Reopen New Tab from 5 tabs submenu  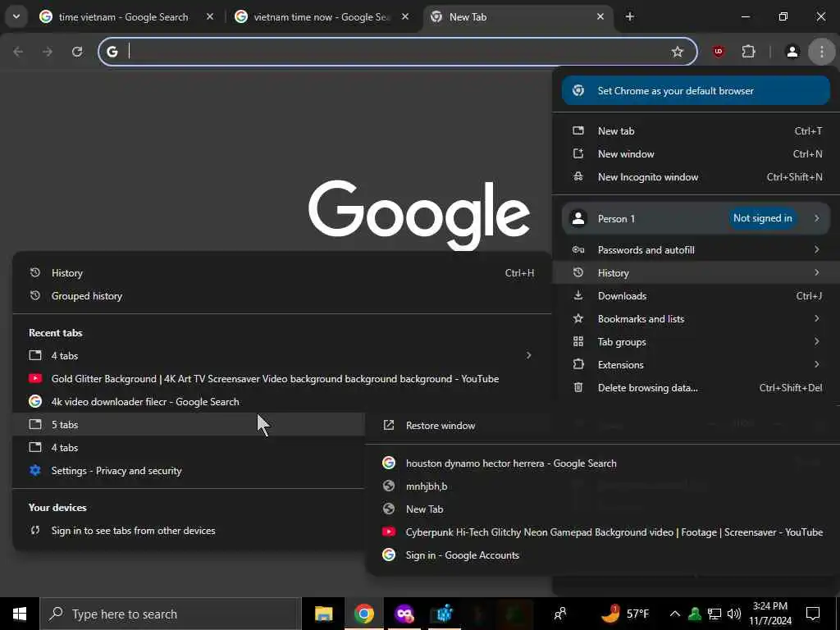tap(603, 509)
